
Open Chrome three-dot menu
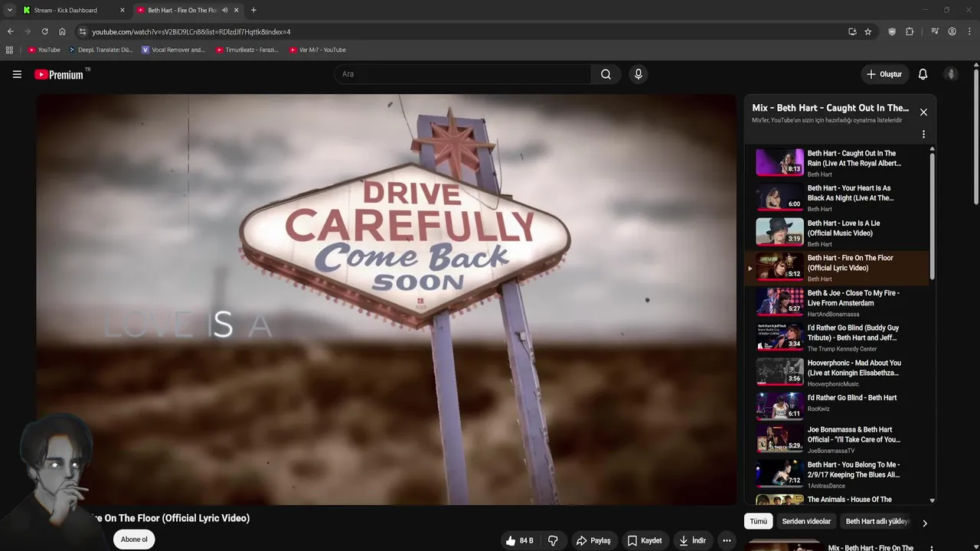click(969, 31)
